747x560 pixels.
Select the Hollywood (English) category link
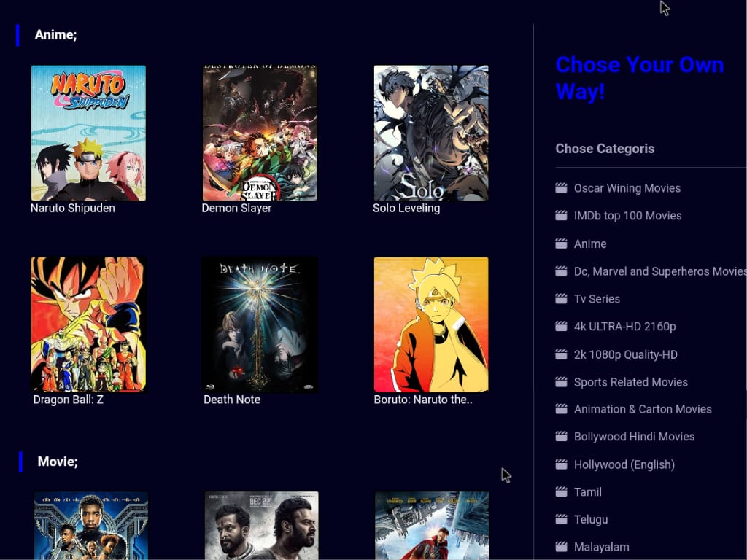[624, 464]
